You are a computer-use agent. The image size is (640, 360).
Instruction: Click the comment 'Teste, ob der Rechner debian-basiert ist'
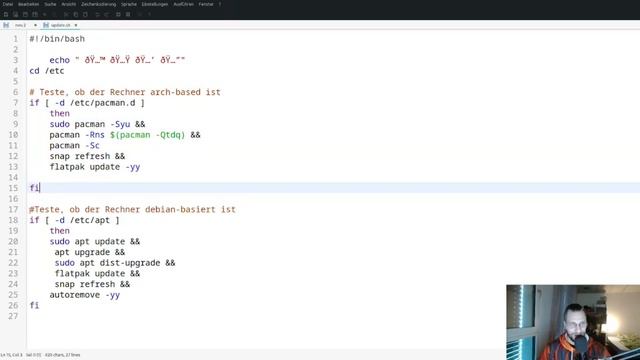(x=132, y=209)
